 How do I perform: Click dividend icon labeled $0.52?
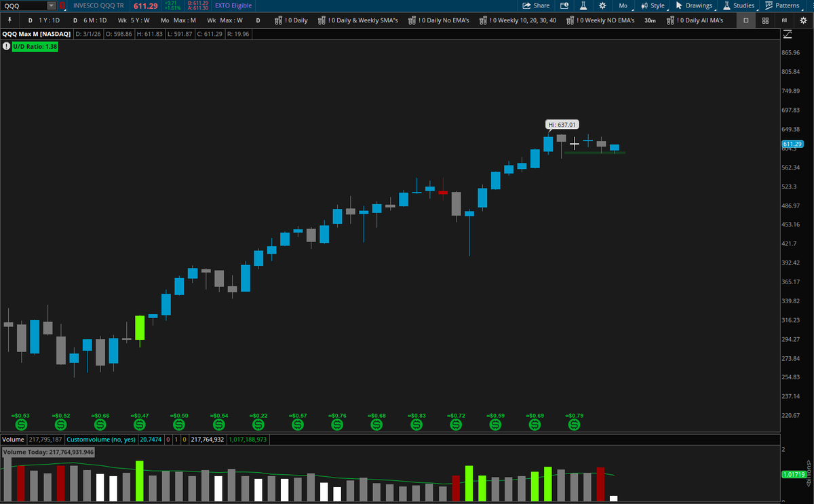pyautogui.click(x=60, y=424)
